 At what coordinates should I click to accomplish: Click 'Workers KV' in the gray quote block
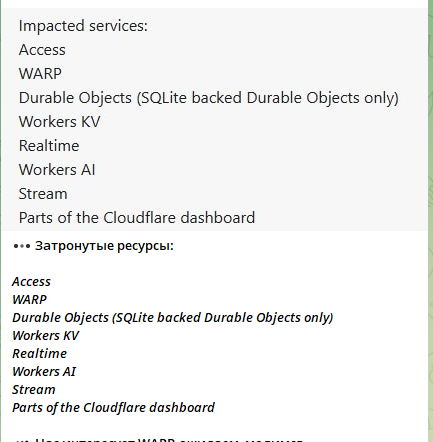(x=59, y=122)
